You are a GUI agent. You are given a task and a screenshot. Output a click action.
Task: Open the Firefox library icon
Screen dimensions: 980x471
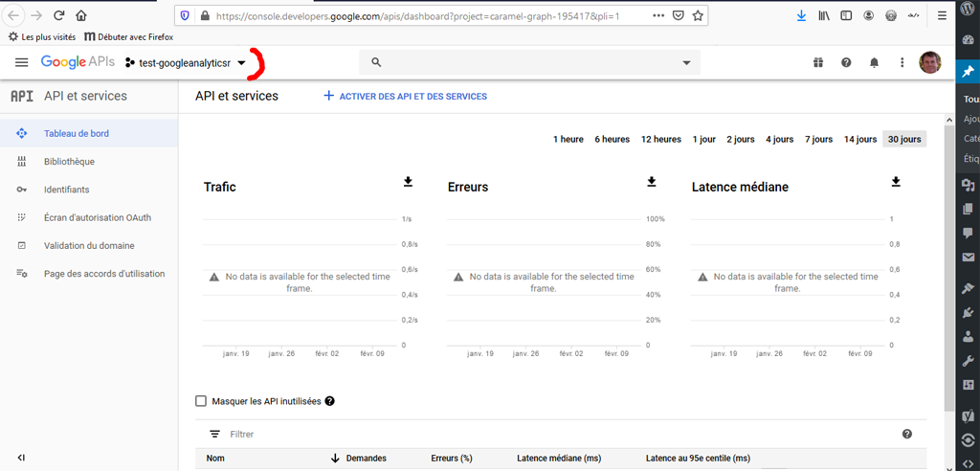[824, 16]
